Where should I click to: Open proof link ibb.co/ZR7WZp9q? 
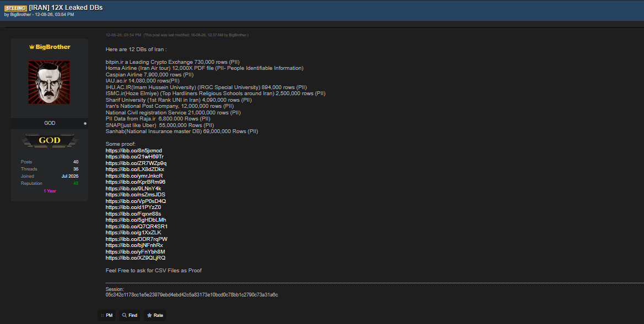click(136, 163)
